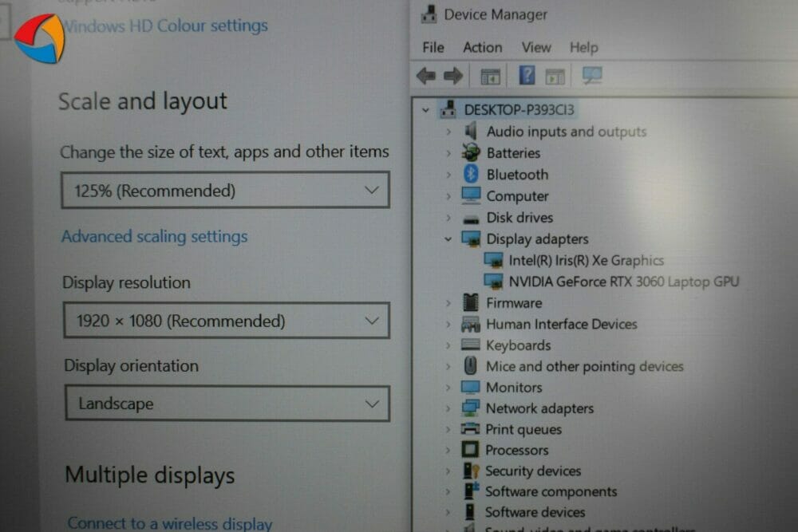Screen dimensions: 798x532
Task: Click the Monitors category icon
Action: (471, 387)
